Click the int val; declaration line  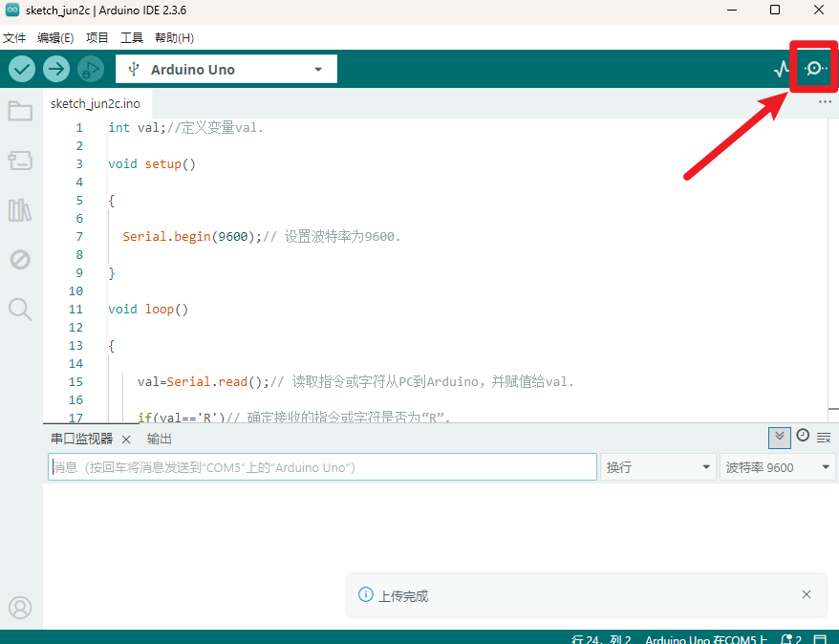(x=185, y=127)
